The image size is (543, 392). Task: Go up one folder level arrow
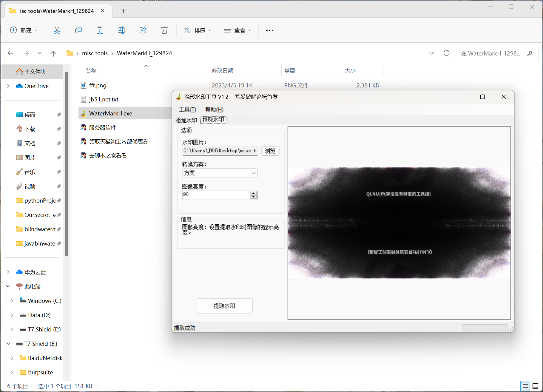click(x=53, y=53)
